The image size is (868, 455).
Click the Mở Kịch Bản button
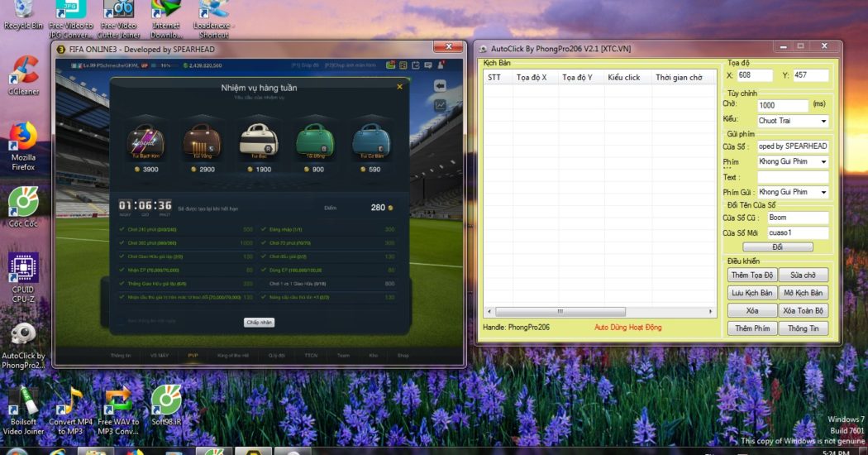pyautogui.click(x=803, y=293)
